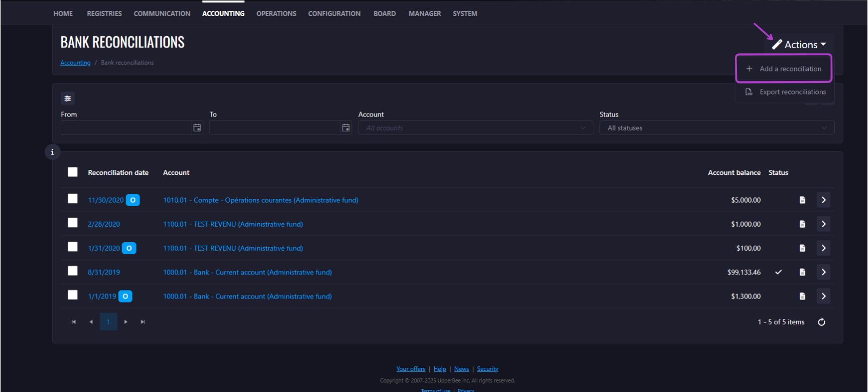Open the Accounting menu
Viewport: 868px width, 392px height.
point(223,14)
